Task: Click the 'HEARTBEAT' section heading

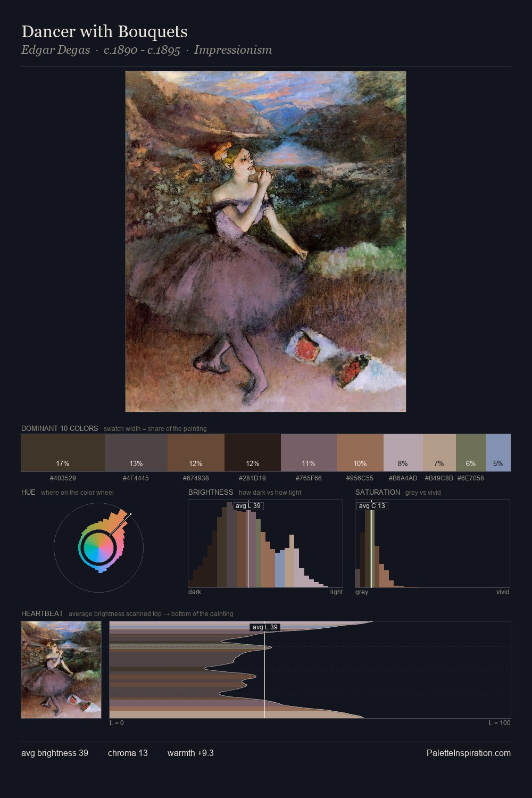Action: coord(42,613)
